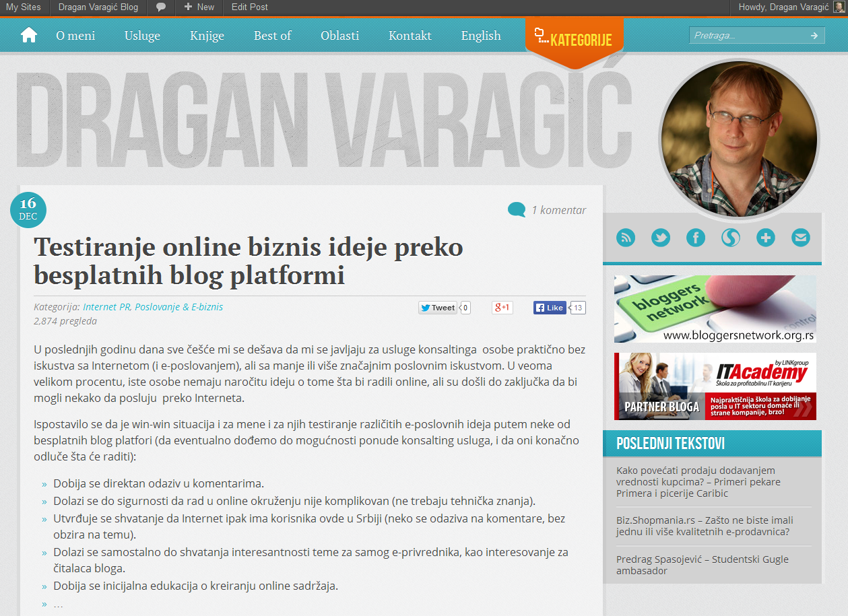Submit search with the arrow icon

coord(814,36)
